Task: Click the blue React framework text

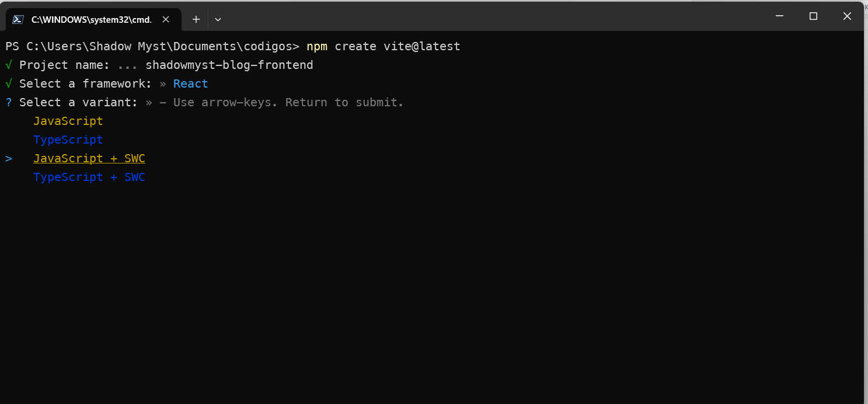Action: tap(190, 83)
